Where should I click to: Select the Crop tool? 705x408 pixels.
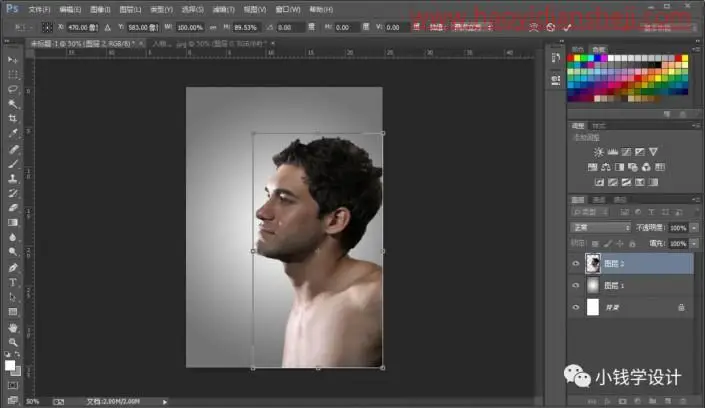click(13, 119)
